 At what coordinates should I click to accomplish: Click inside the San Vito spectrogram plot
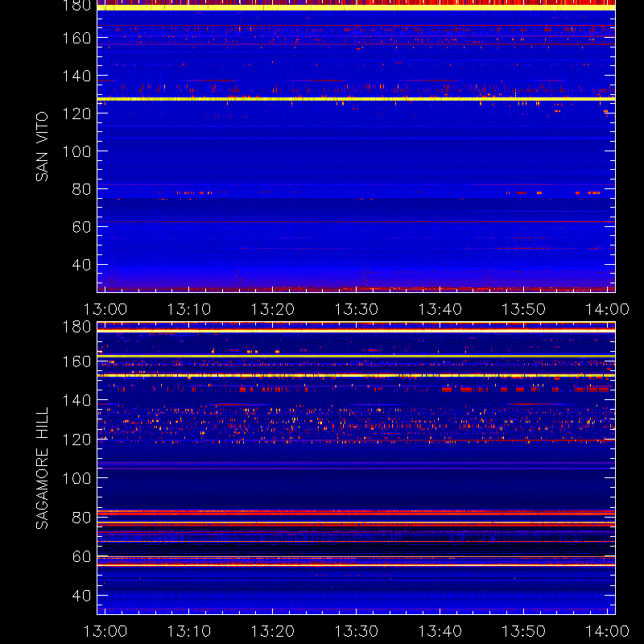(x=356, y=147)
